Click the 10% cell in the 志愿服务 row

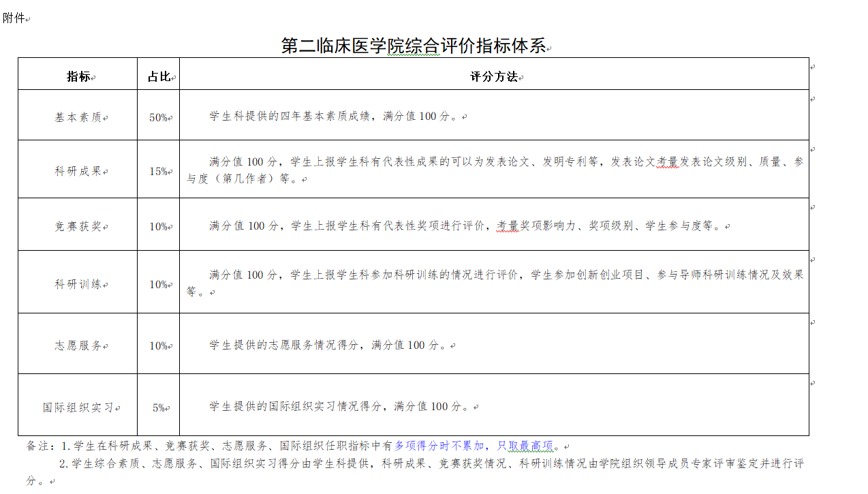click(159, 345)
